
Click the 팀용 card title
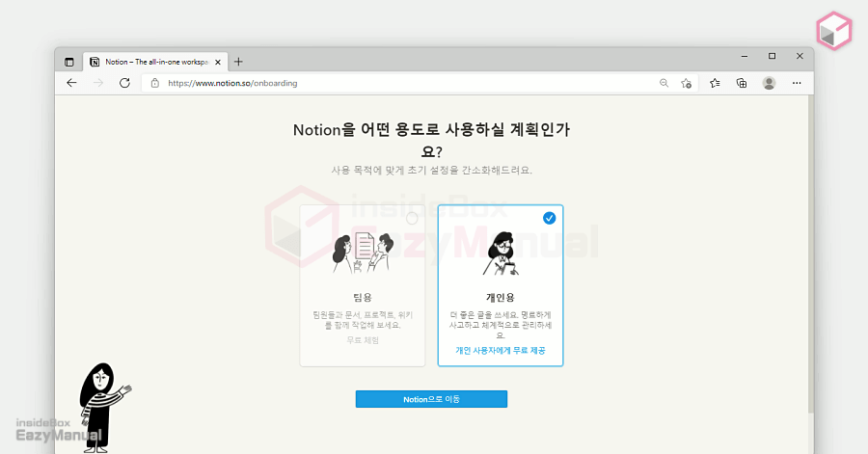363,298
